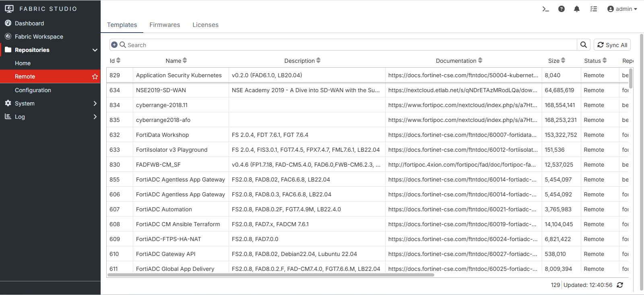
Task: Open the CLI console icon
Action: (x=545, y=9)
